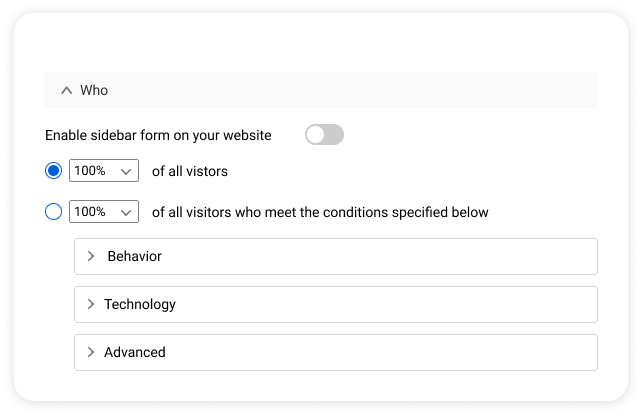Select radio button for visitors meeting conditions
Viewport: 642px width, 416px height.
pos(54,212)
